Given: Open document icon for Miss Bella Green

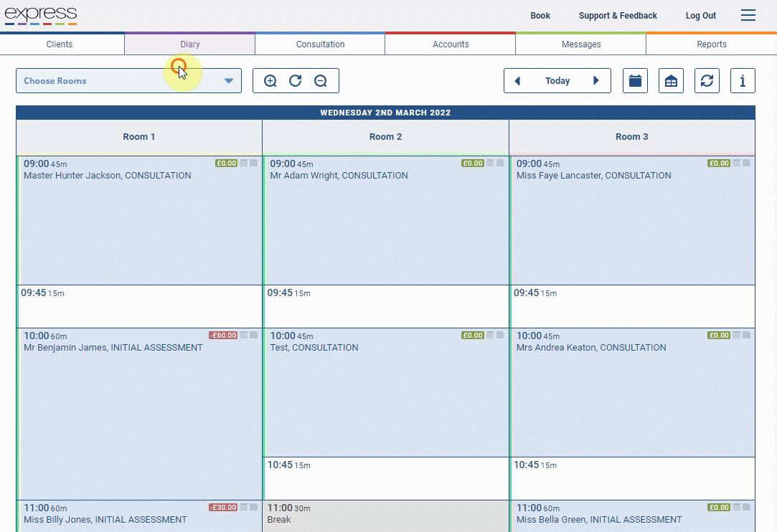Looking at the screenshot, I should point(746,507).
